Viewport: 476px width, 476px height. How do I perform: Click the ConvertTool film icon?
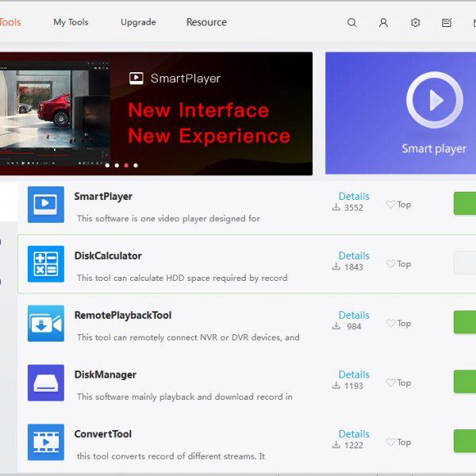[46, 442]
